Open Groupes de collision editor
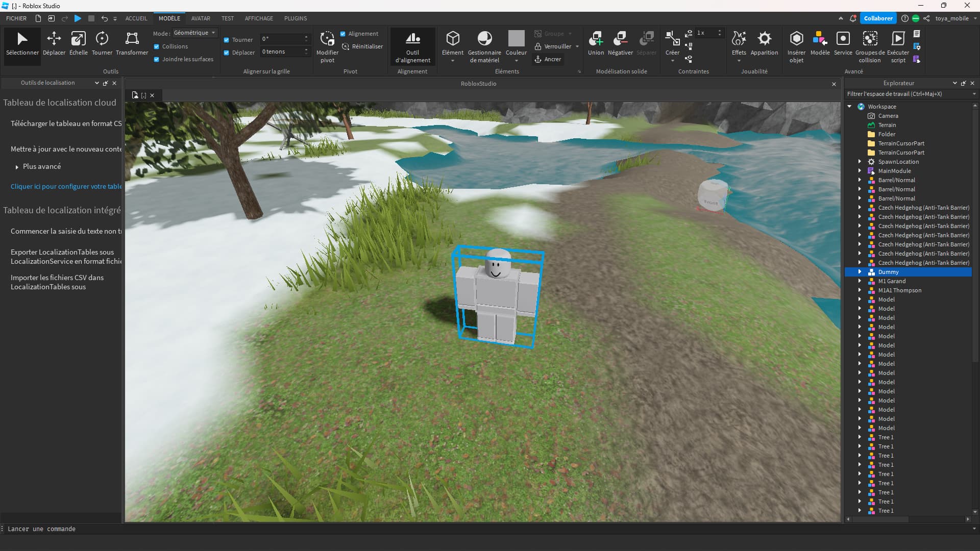 (870, 46)
